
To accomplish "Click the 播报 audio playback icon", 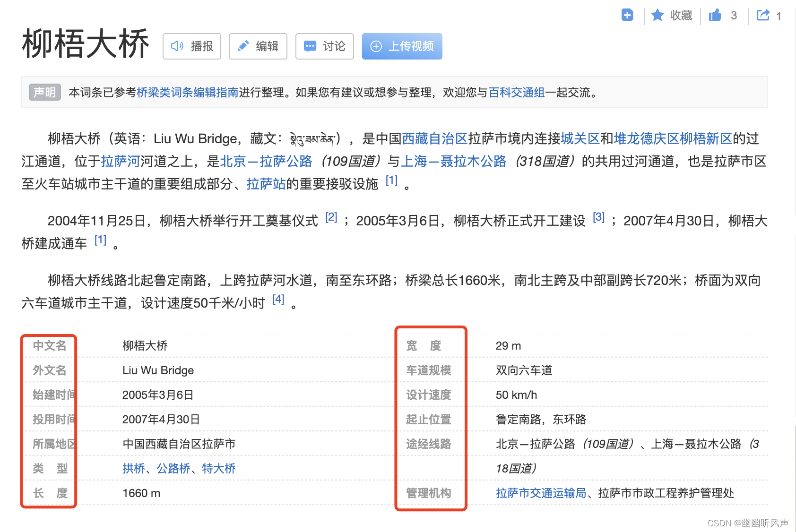I will pos(178,46).
